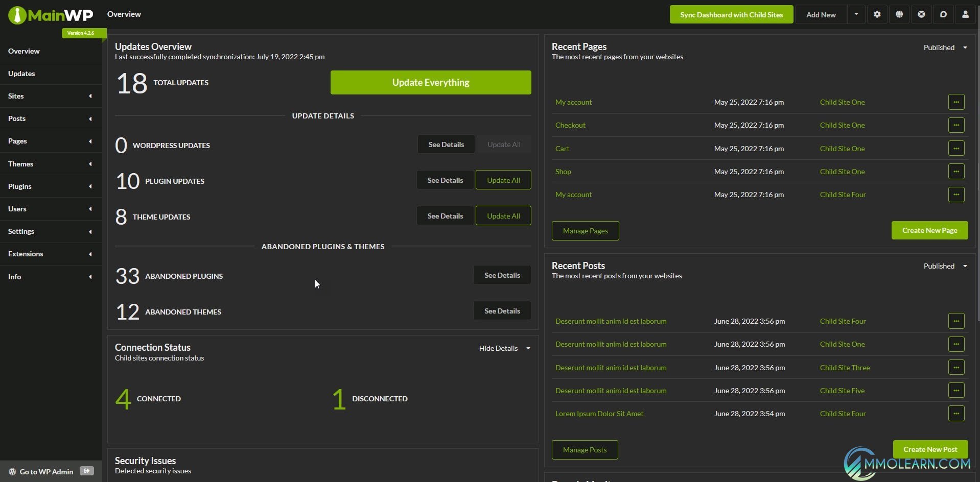Click Manage Pages button
The height and width of the screenshot is (482, 980).
point(585,231)
